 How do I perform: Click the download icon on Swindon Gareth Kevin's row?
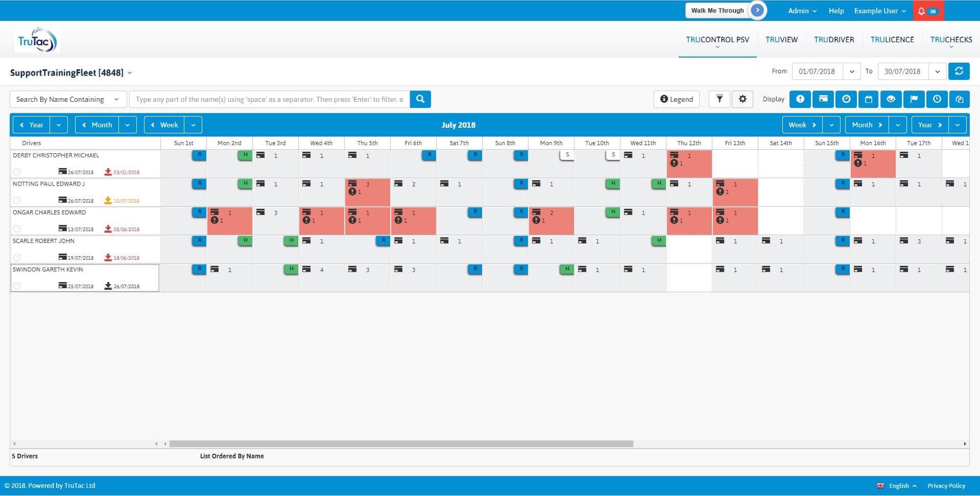point(108,286)
